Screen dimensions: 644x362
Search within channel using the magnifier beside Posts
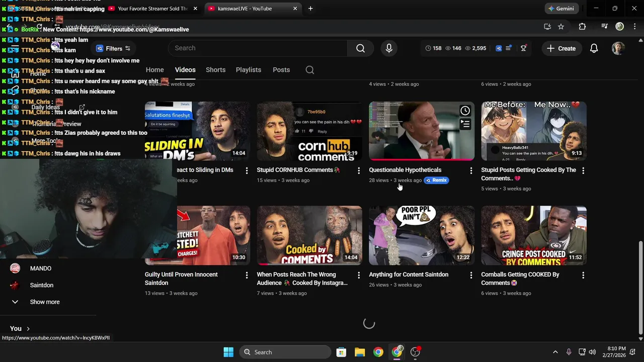tap(310, 70)
